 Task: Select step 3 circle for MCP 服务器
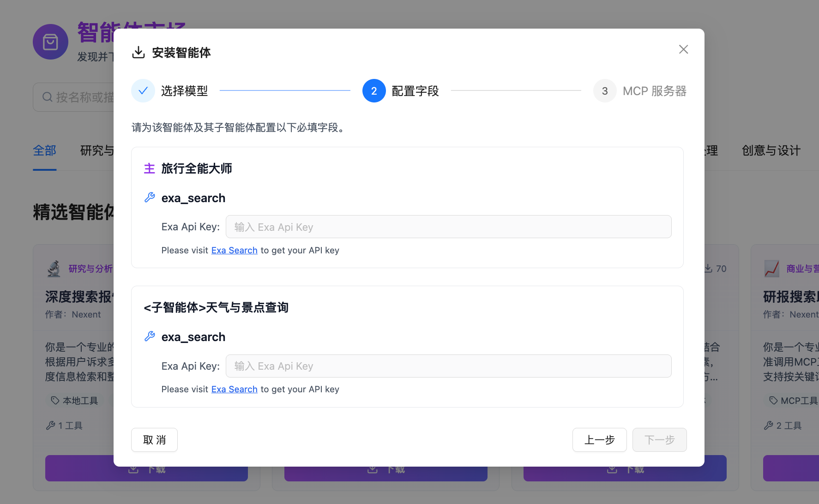tap(605, 91)
